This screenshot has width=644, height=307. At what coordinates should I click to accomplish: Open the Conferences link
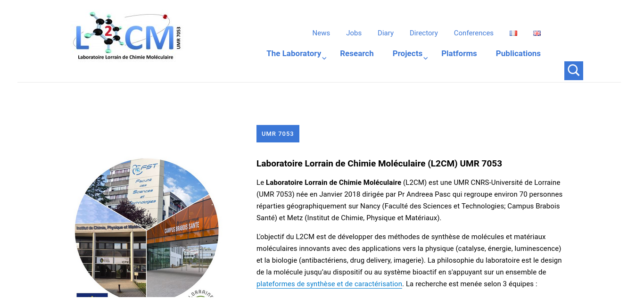pyautogui.click(x=474, y=33)
